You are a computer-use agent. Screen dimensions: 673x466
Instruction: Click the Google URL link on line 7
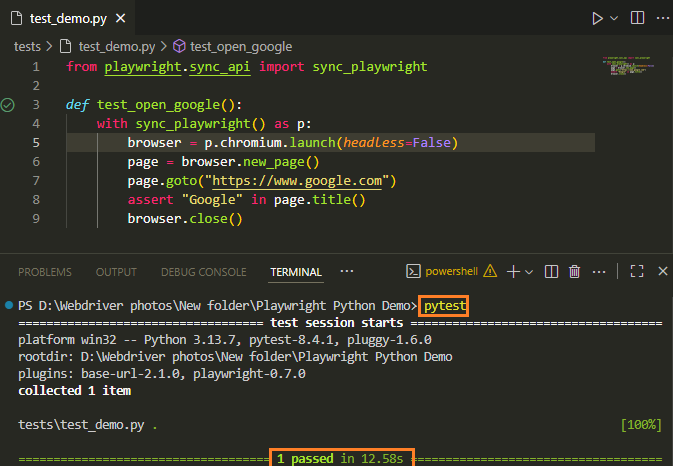coord(297,181)
